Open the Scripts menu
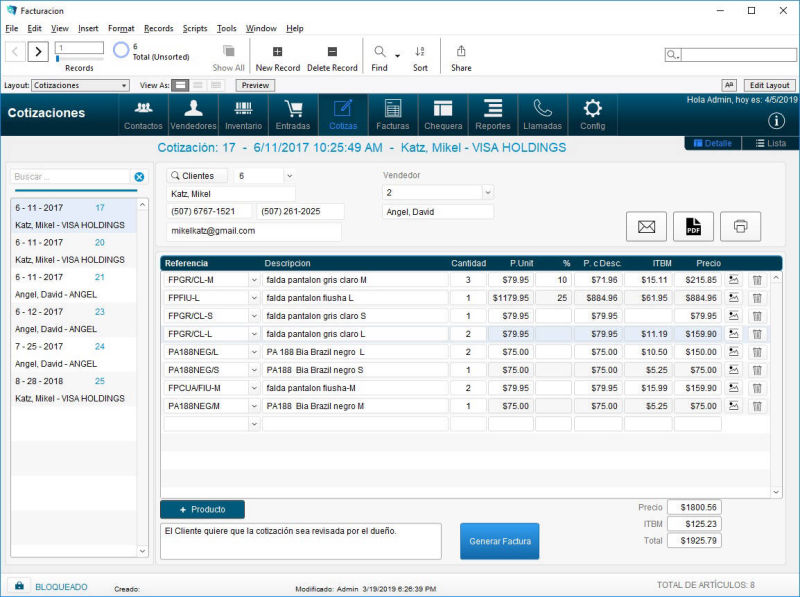Image resolution: width=800 pixels, height=597 pixels. click(195, 28)
